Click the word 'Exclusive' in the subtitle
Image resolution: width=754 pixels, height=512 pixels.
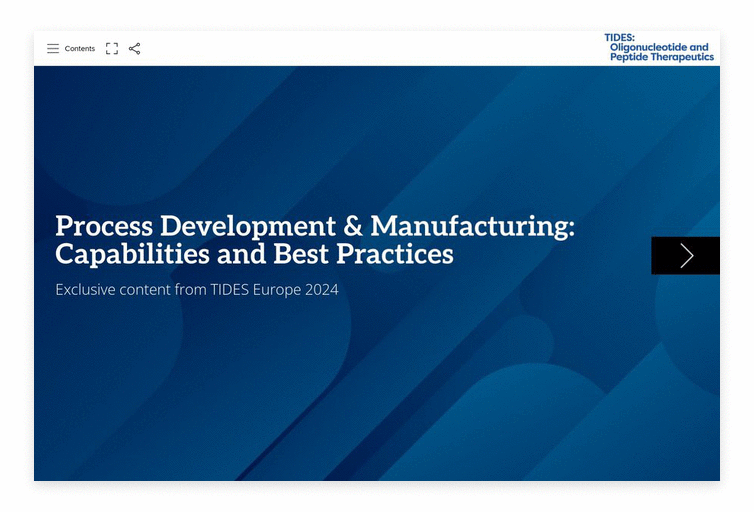pyautogui.click(x=87, y=290)
